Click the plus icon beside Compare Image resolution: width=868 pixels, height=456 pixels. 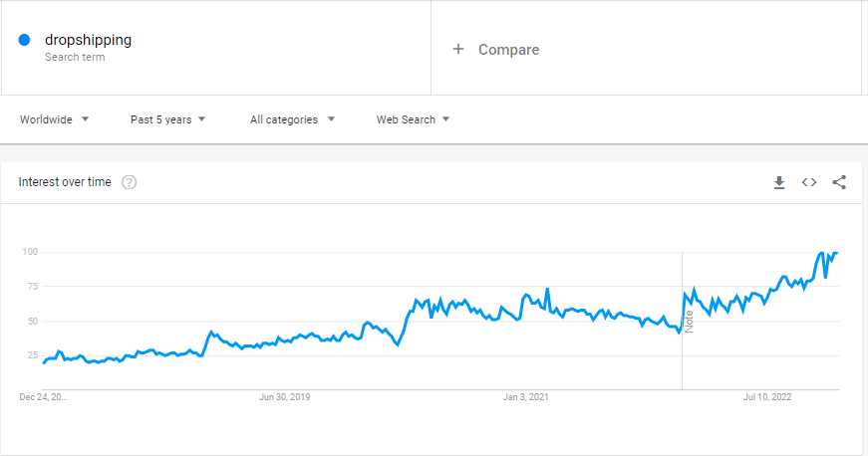457,49
